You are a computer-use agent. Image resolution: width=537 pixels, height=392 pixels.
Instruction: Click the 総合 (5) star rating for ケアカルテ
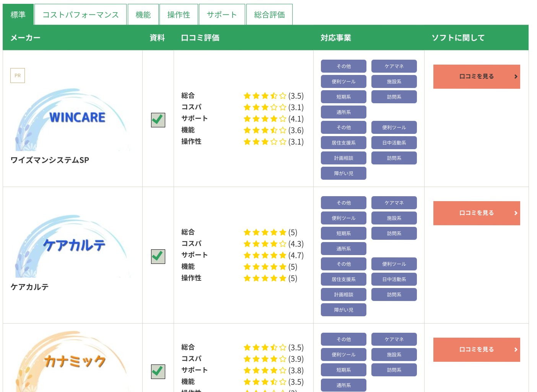pyautogui.click(x=270, y=232)
